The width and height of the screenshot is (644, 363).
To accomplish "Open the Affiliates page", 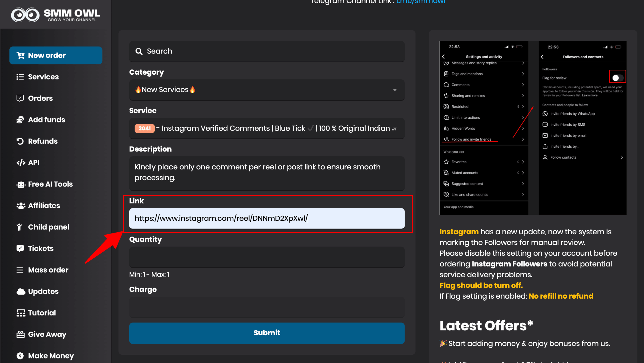I will point(44,206).
